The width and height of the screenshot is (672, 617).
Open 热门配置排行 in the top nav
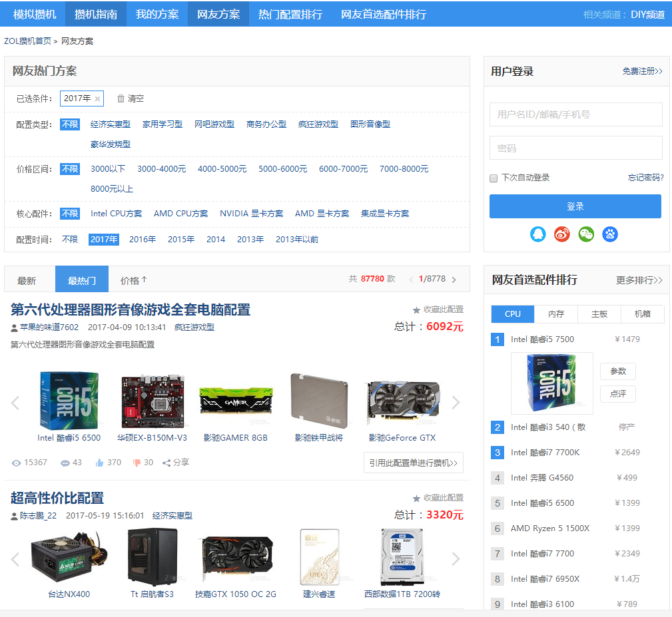(x=290, y=14)
